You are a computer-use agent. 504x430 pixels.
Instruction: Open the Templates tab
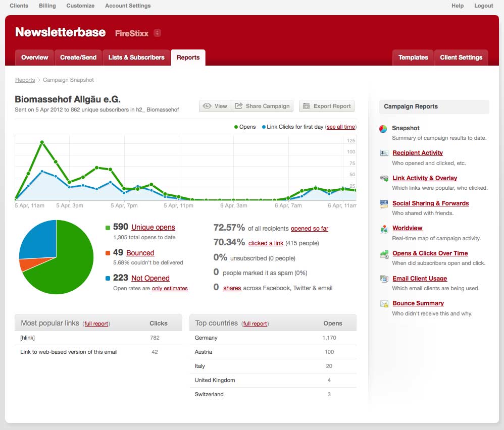[x=413, y=58]
